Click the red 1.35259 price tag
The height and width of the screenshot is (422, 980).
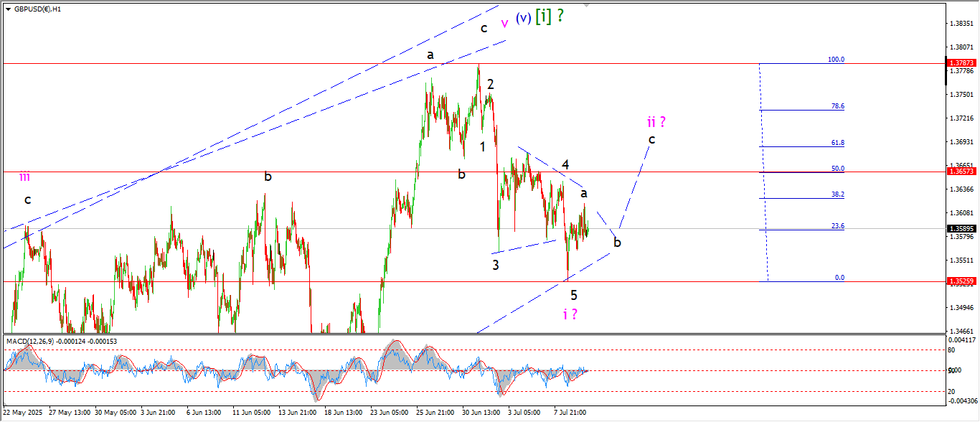(961, 281)
